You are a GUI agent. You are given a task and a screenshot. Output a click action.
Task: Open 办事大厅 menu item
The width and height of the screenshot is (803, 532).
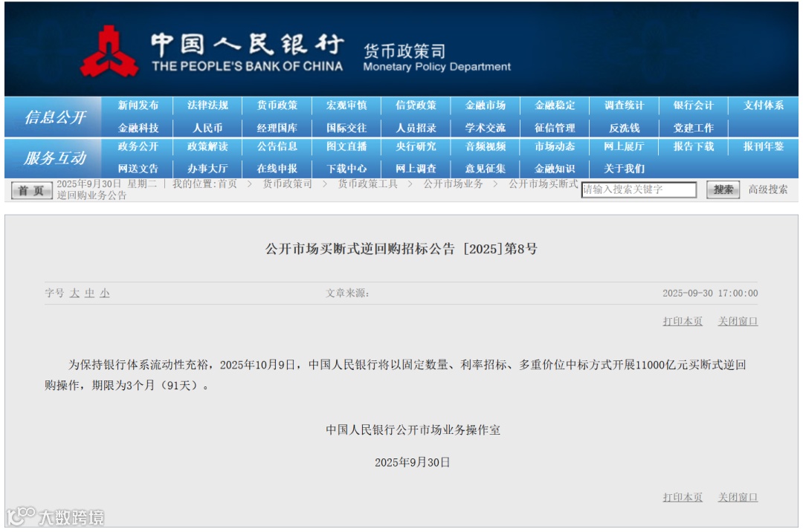point(207,169)
